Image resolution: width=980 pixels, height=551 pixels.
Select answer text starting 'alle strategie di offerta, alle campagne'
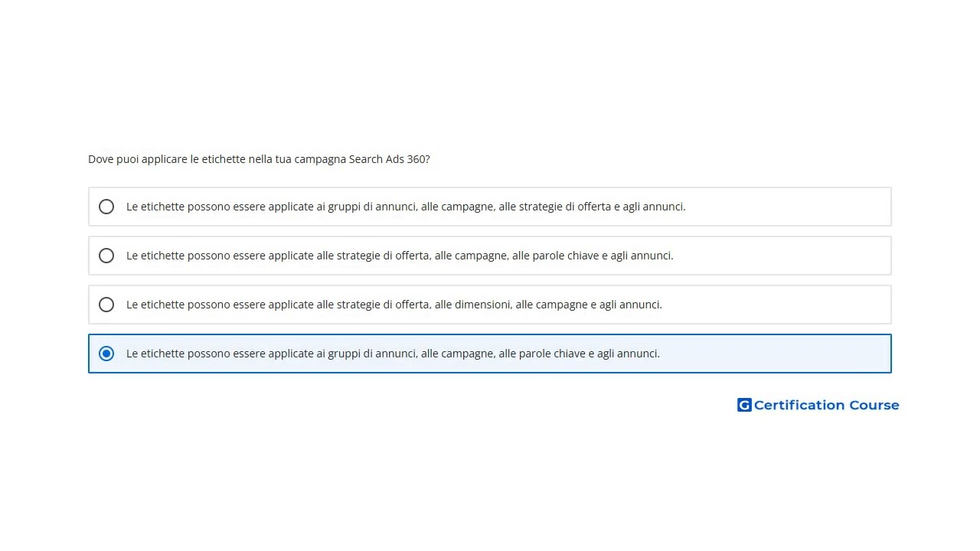click(x=400, y=256)
